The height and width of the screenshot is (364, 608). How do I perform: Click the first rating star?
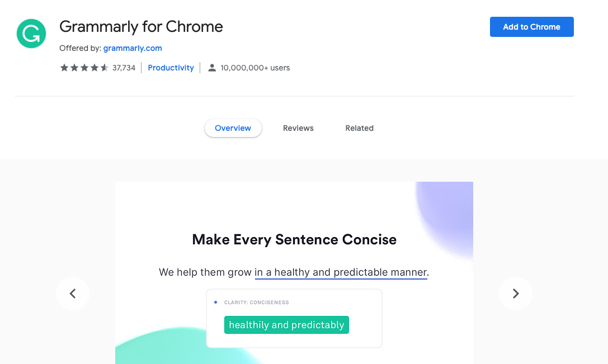(64, 67)
